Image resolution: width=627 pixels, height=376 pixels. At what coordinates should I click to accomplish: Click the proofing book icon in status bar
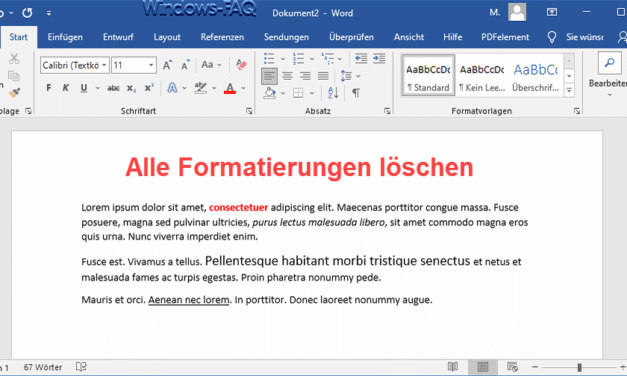[81, 367]
